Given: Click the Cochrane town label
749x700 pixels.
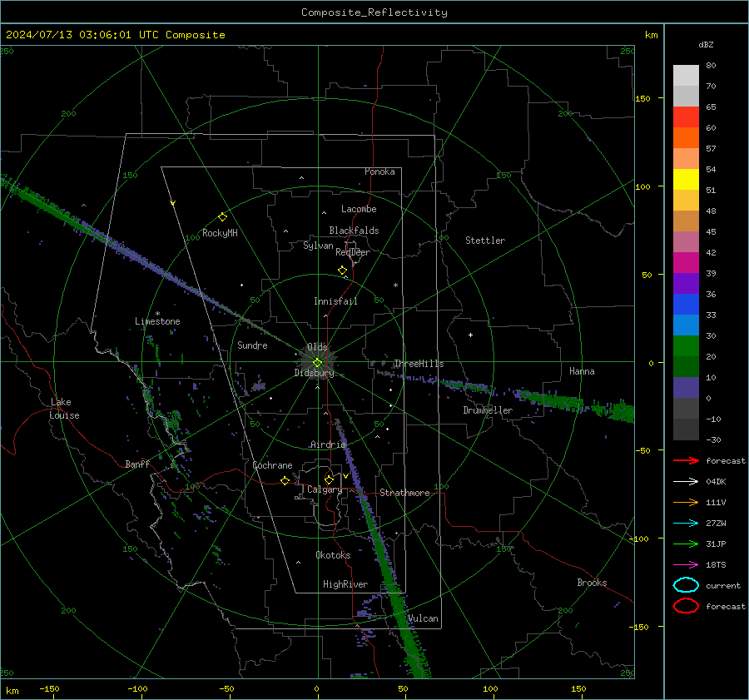Looking at the screenshot, I should coord(272,465).
